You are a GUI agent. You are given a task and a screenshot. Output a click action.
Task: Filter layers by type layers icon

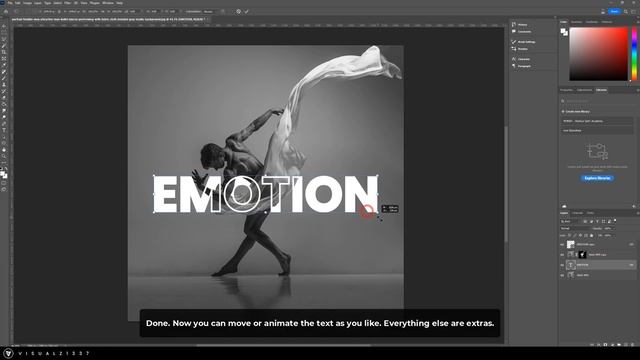tap(598, 222)
